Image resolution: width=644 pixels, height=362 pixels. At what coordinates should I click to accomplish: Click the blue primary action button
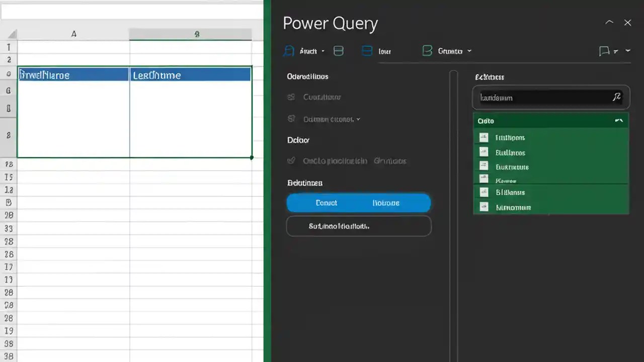359,203
